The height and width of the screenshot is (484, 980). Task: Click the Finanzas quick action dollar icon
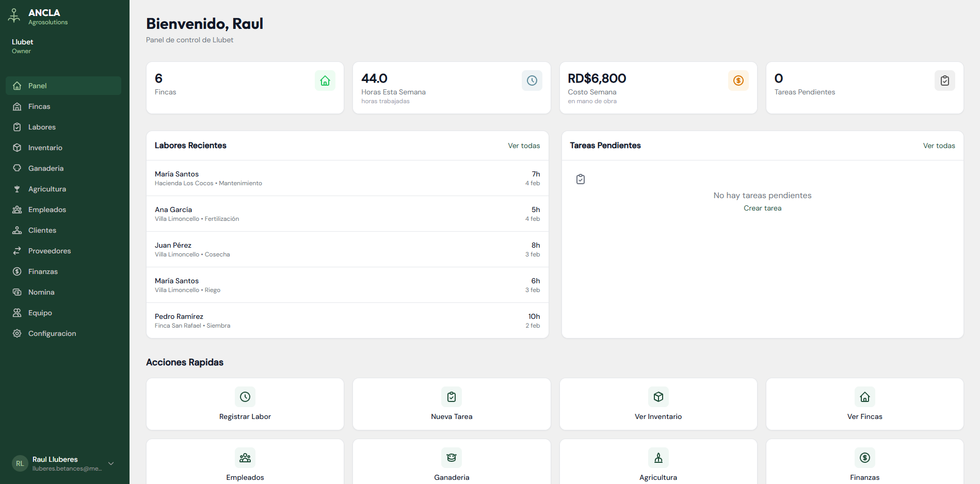[864, 458]
